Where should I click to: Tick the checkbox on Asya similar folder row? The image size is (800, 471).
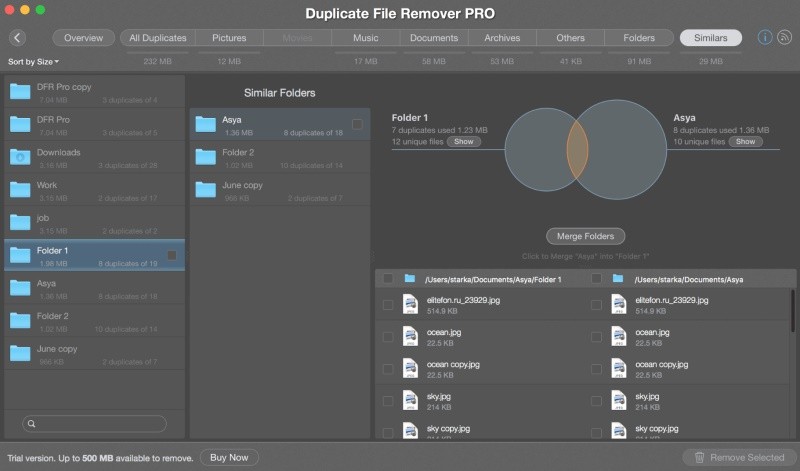[x=357, y=124]
